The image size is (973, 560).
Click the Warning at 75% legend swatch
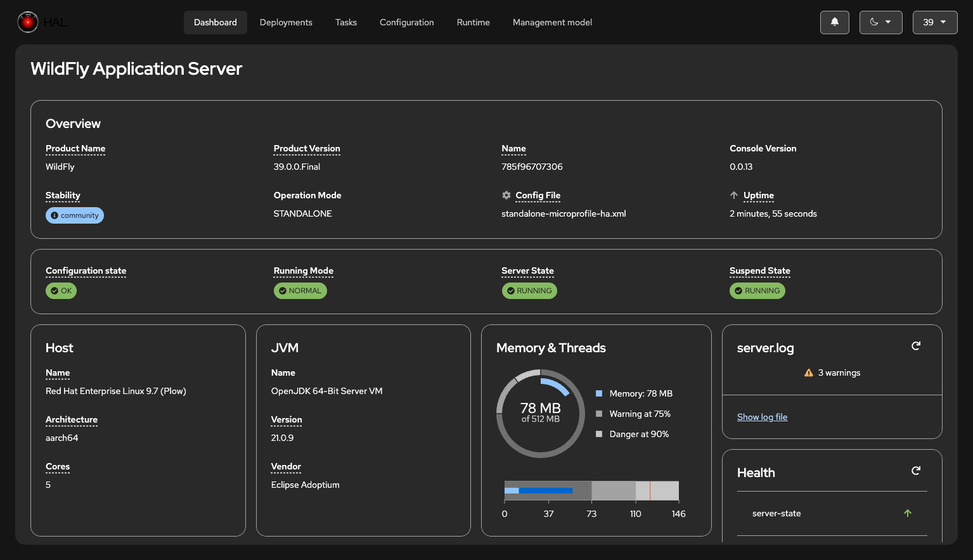599,414
